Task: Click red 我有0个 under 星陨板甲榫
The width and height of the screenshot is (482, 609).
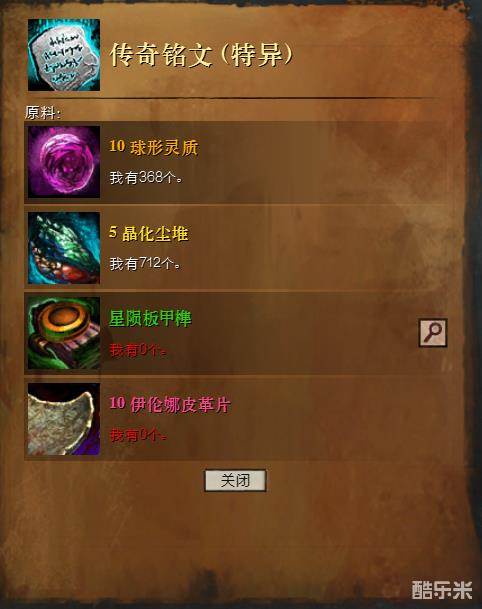Action: tap(139, 350)
